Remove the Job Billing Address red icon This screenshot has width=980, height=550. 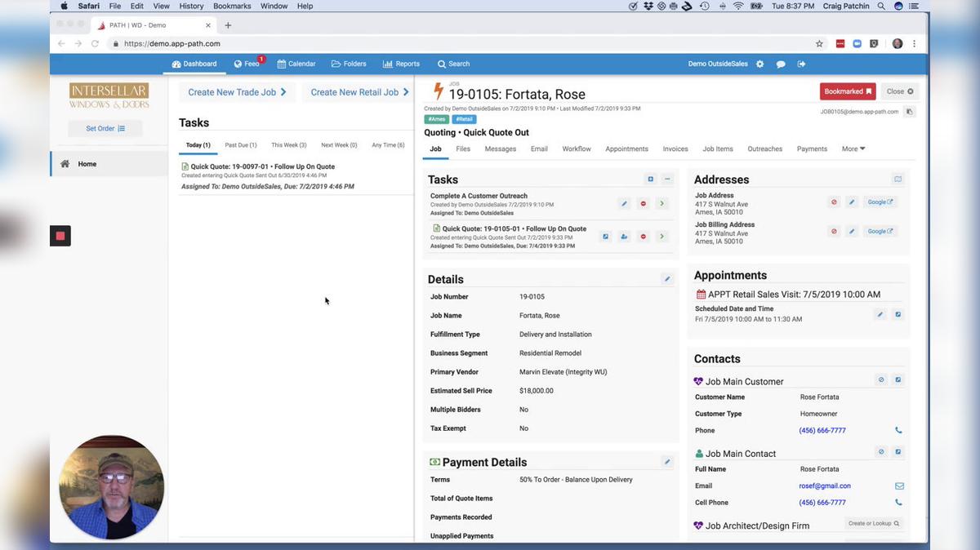pyautogui.click(x=834, y=231)
